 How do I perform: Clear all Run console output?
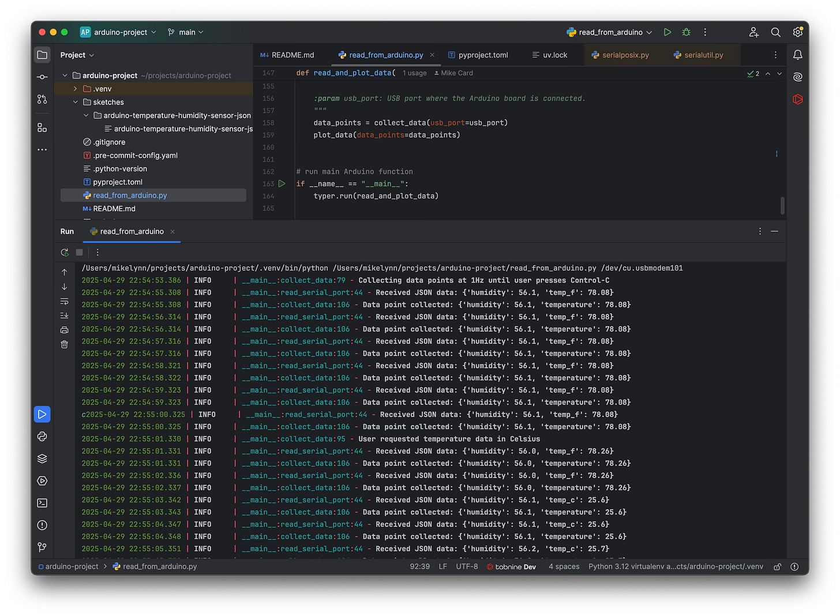tap(64, 344)
